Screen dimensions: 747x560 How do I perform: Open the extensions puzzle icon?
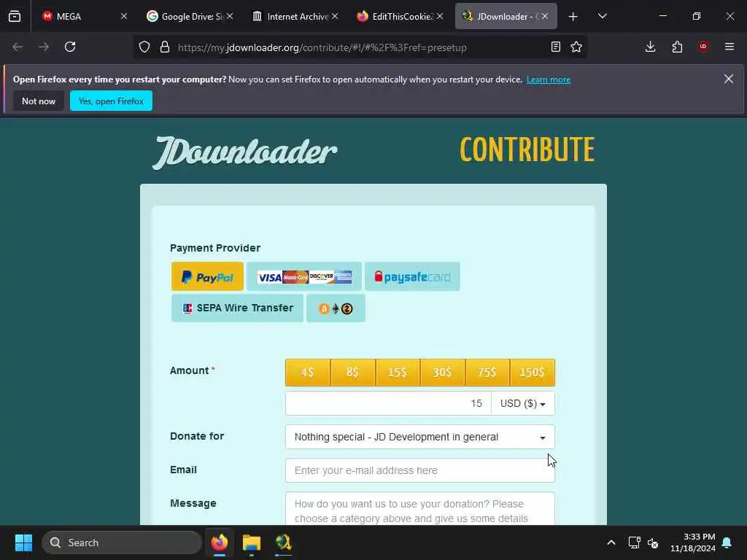coord(677,47)
